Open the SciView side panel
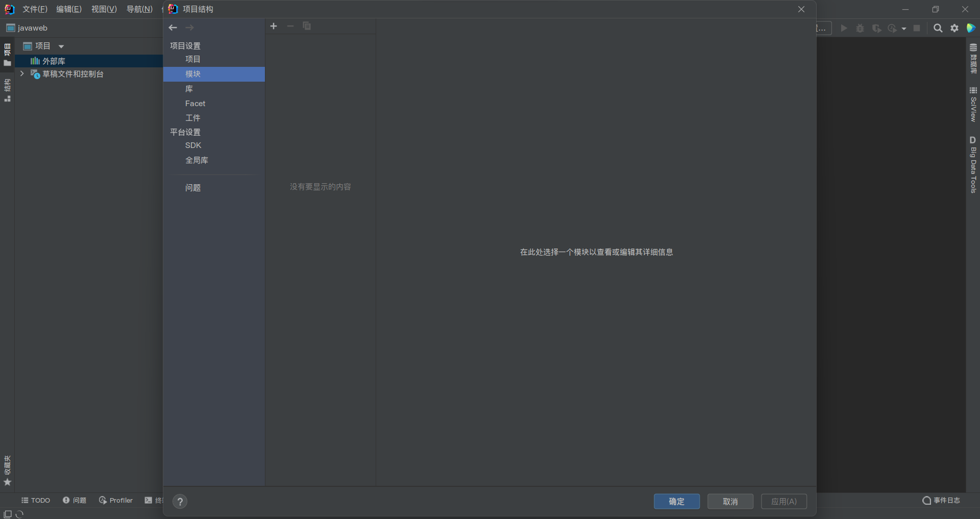This screenshot has height=519, width=980. 973,105
